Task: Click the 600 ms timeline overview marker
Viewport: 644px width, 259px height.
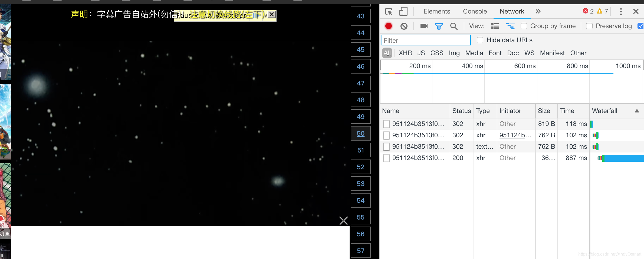Action: point(525,66)
